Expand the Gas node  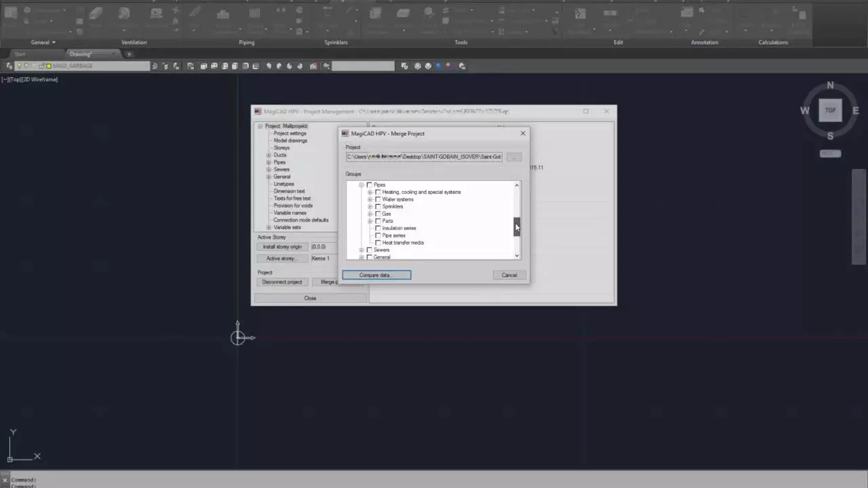370,213
